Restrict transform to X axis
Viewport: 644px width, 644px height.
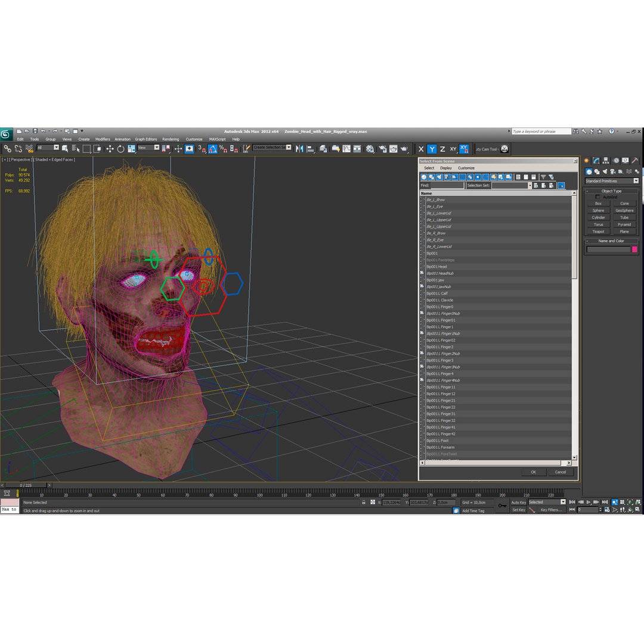[x=421, y=149]
